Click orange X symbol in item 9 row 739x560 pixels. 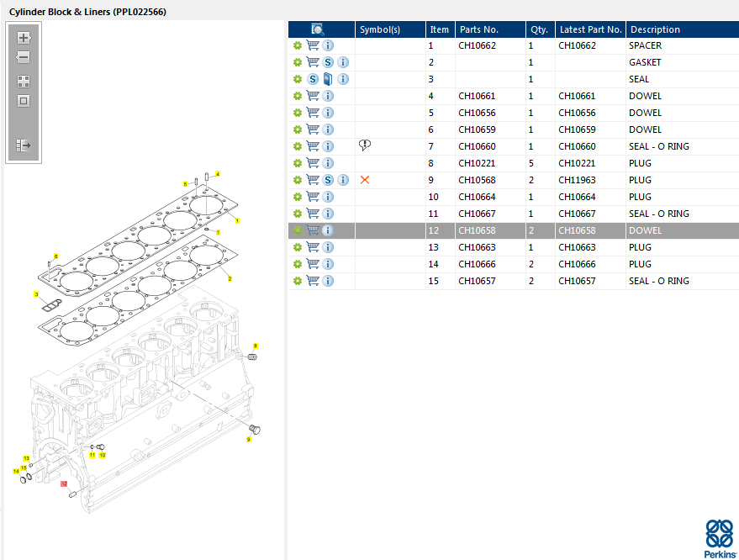point(365,180)
